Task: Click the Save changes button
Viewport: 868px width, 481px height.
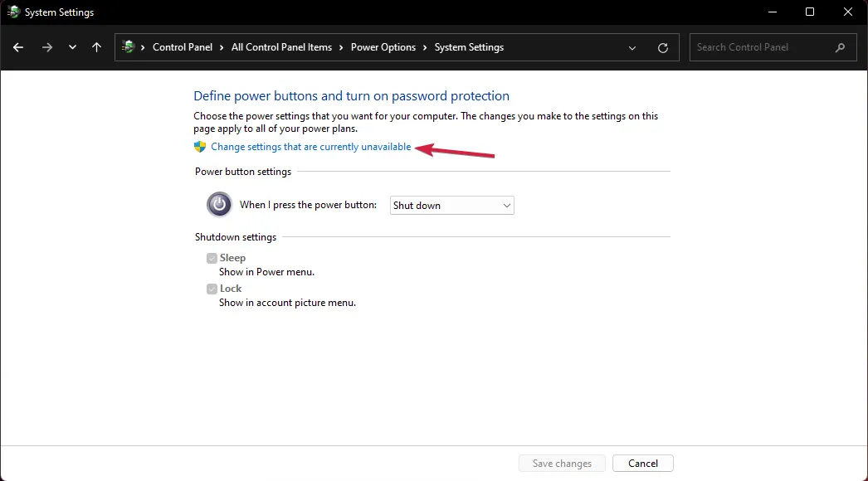Action: pyautogui.click(x=562, y=463)
